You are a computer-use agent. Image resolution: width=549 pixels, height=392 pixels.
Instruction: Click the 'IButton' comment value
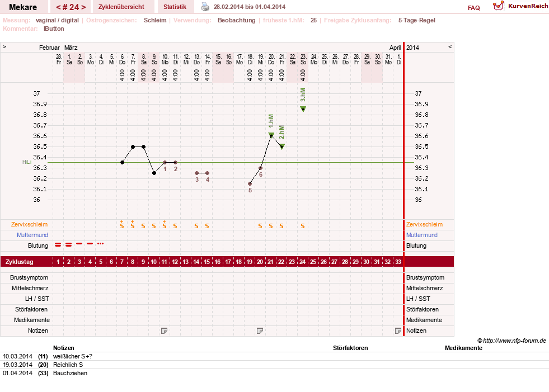coord(54,29)
